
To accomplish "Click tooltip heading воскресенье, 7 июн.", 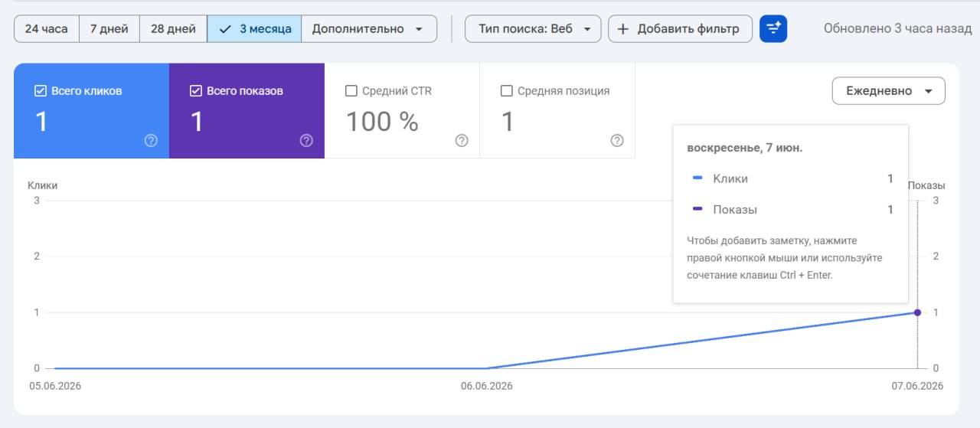I will click(745, 148).
